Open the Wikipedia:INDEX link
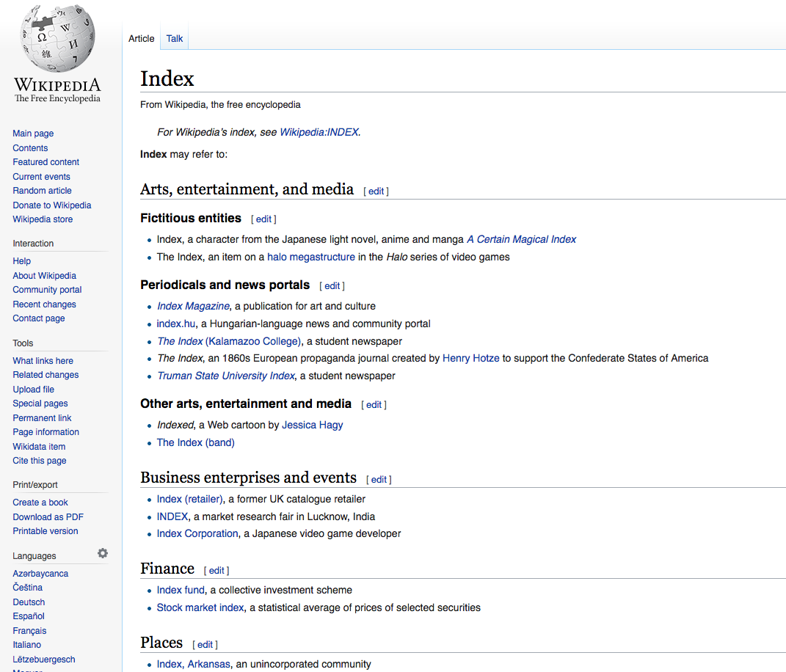 coord(319,133)
